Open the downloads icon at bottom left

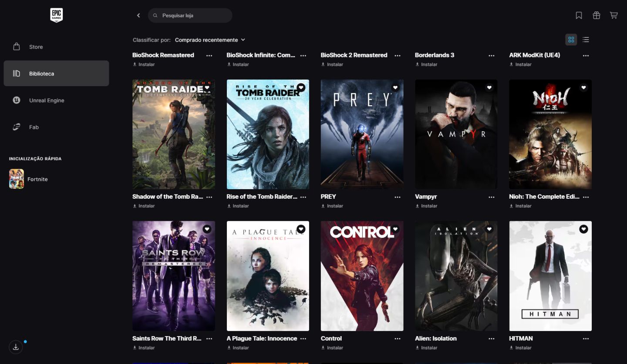coord(16,347)
